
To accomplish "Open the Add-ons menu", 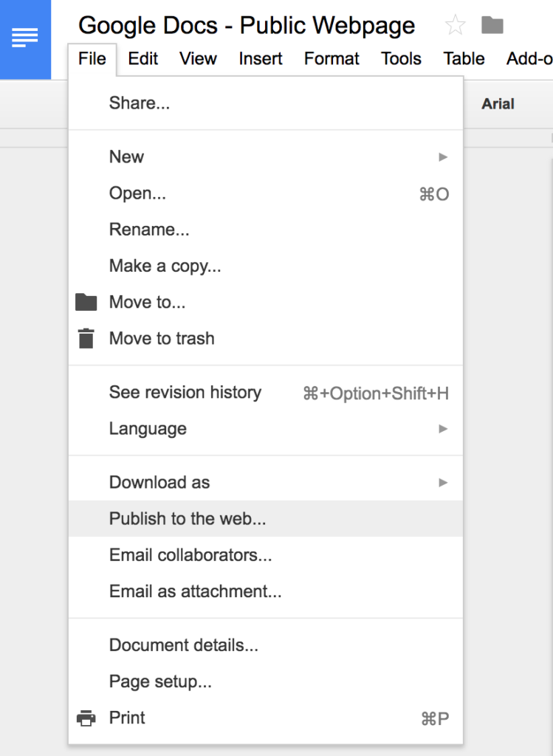I will tap(529, 59).
